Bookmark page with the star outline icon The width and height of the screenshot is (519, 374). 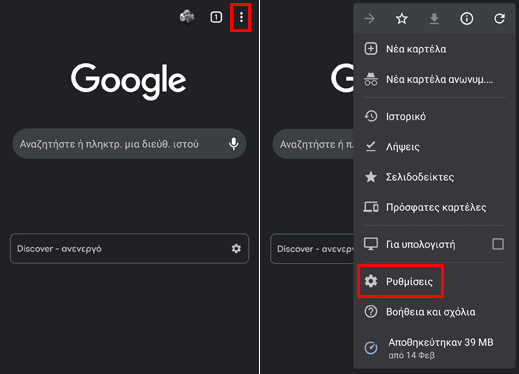pos(402,18)
